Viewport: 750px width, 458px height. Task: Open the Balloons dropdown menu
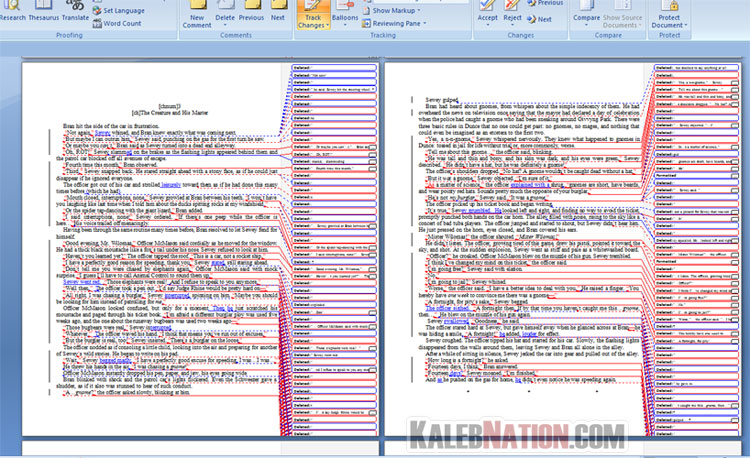[345, 14]
